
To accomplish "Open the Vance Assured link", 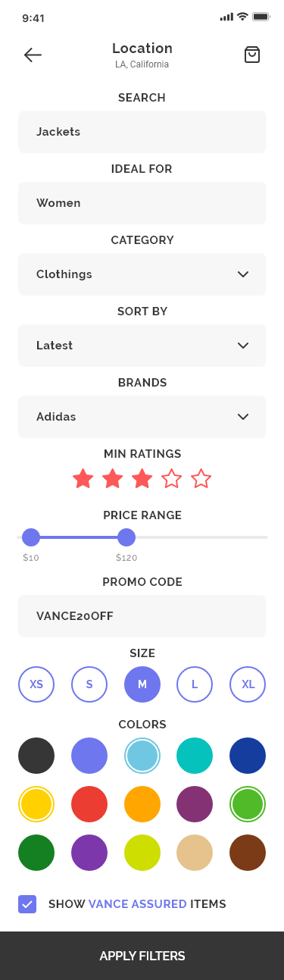I will 138,904.
